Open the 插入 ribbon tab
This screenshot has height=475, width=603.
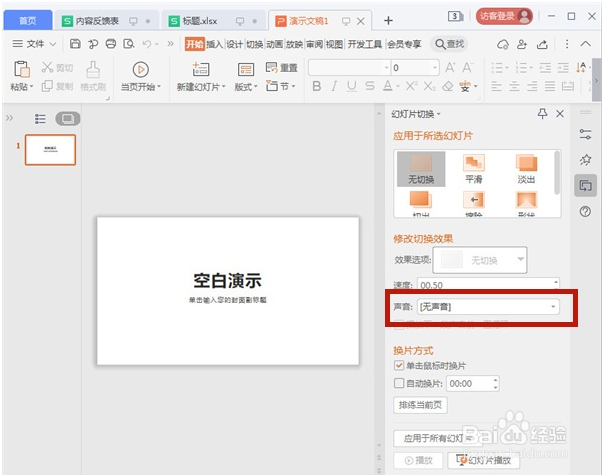tap(214, 44)
